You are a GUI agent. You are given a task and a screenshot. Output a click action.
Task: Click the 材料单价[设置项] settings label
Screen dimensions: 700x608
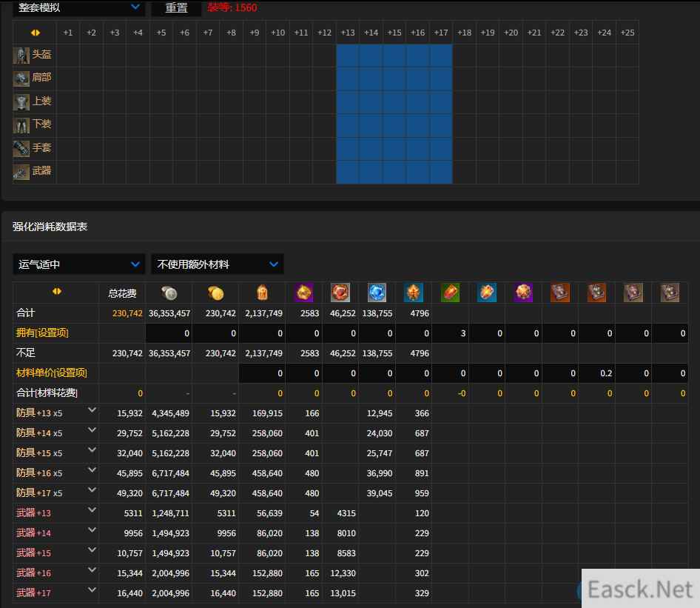click(x=51, y=373)
